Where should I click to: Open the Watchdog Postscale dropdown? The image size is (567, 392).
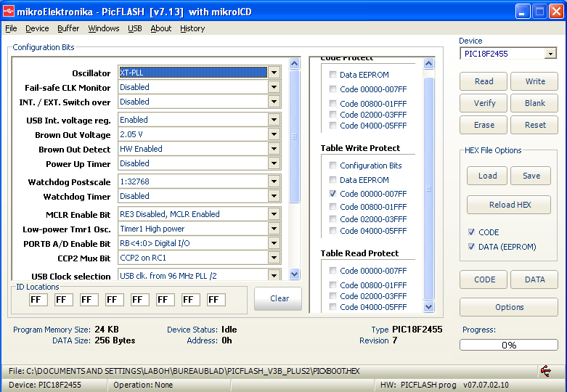point(274,181)
